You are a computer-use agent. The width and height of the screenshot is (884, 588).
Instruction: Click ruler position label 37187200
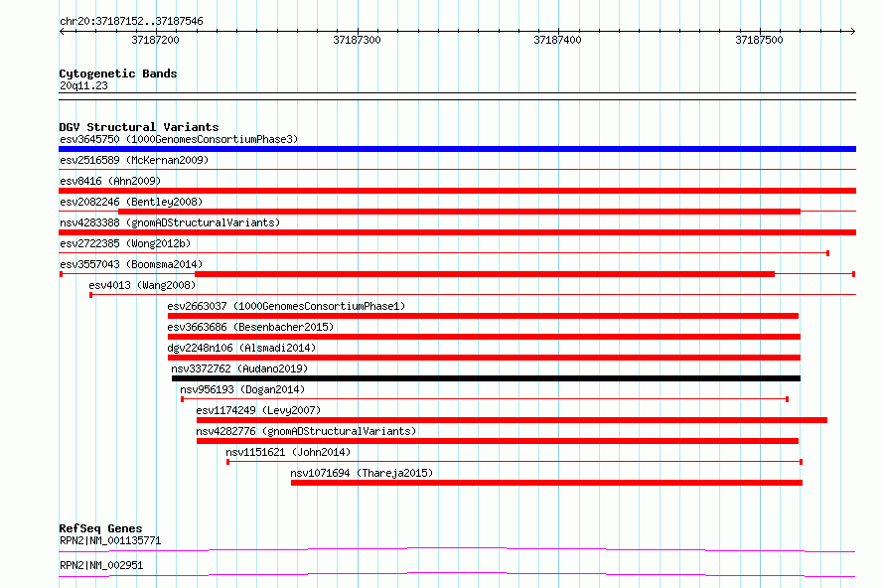pos(155,40)
